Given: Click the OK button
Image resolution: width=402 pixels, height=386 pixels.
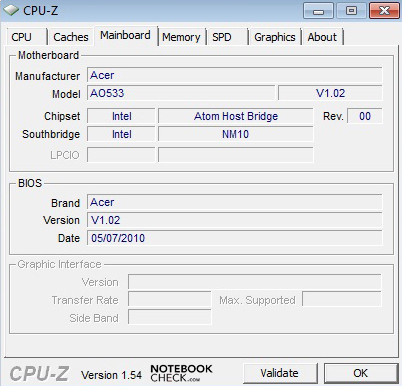Looking at the screenshot, I should pos(361,373).
